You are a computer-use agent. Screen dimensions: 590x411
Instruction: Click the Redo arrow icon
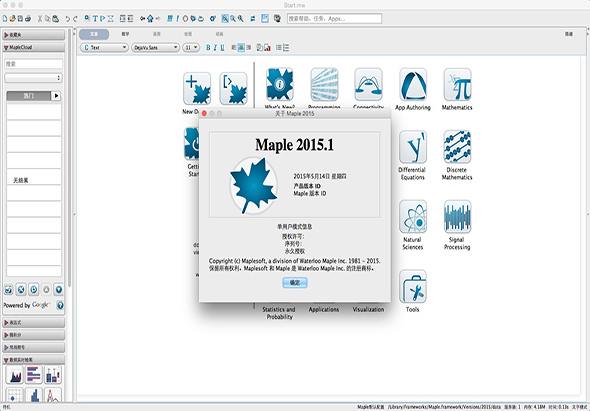(x=75, y=18)
